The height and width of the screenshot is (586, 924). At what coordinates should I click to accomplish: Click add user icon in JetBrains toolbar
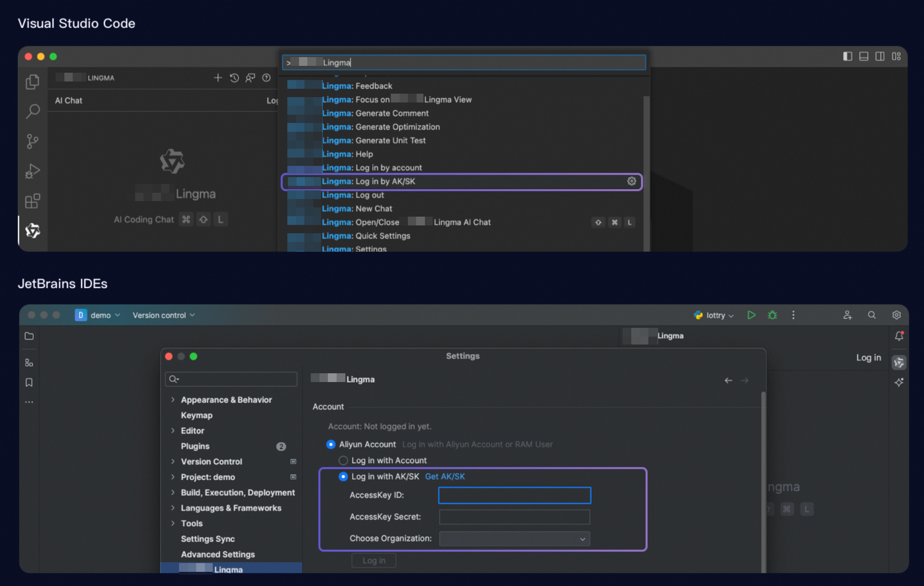coord(847,315)
